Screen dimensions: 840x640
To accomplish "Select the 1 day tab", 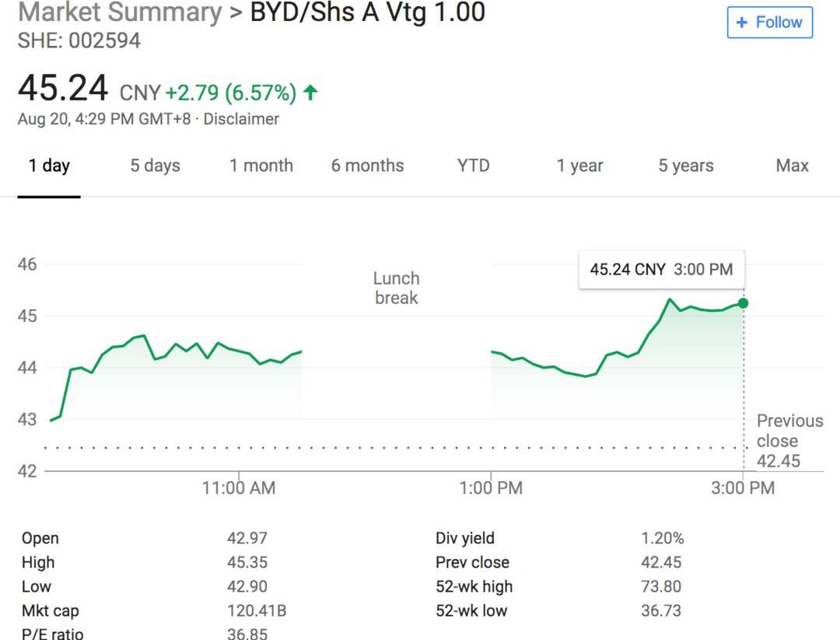I will (49, 166).
